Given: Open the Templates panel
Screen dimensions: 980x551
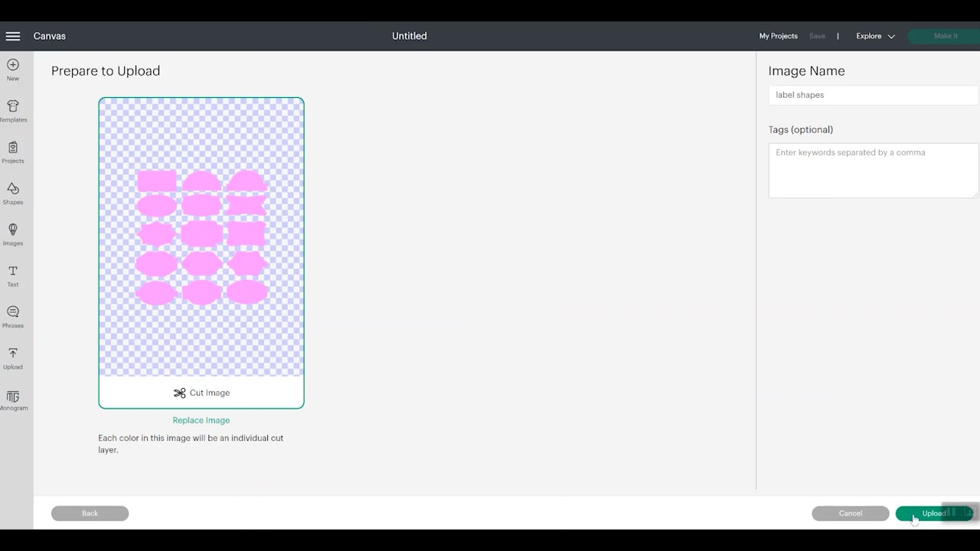Looking at the screenshot, I should [x=13, y=111].
